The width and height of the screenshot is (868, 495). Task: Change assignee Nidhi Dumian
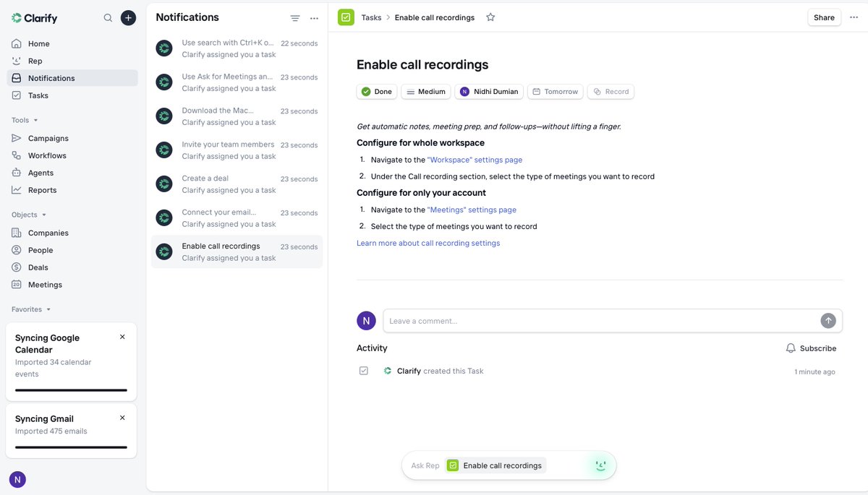tap(490, 92)
